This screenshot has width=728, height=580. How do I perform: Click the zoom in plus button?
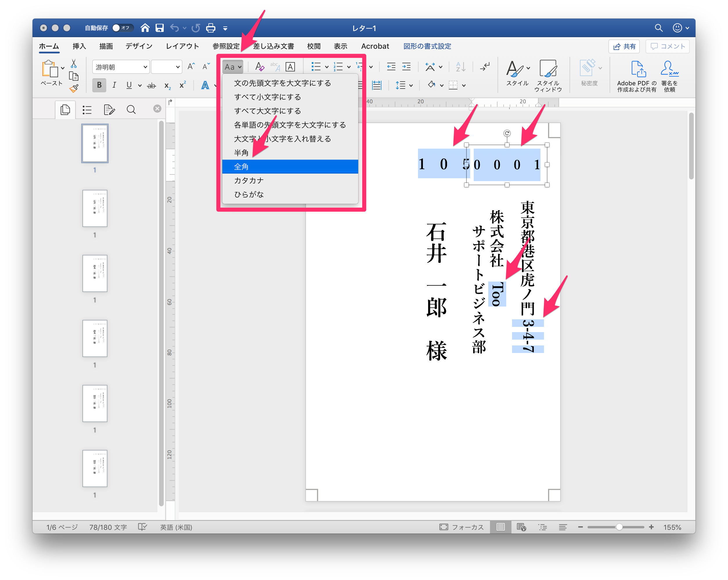point(651,527)
